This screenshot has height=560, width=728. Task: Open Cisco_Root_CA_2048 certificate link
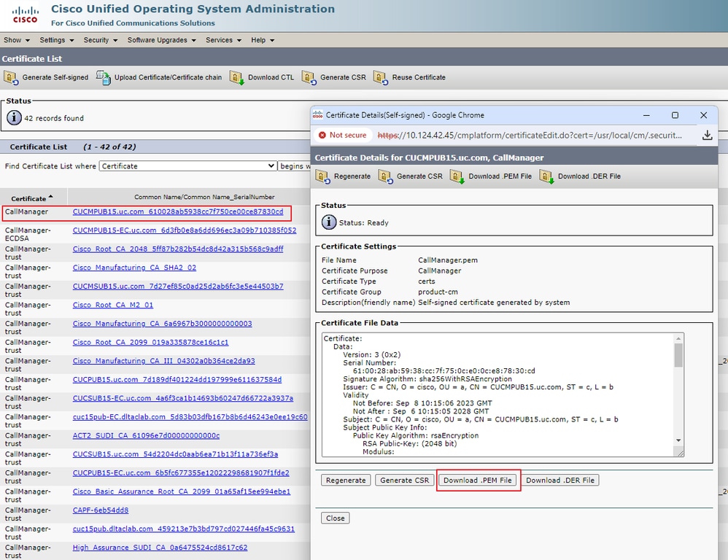[x=178, y=249]
